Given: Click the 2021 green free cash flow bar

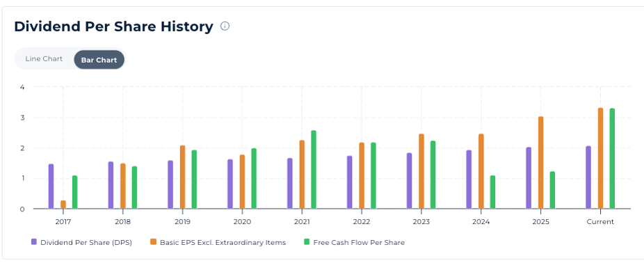Looking at the screenshot, I should tap(314, 170).
